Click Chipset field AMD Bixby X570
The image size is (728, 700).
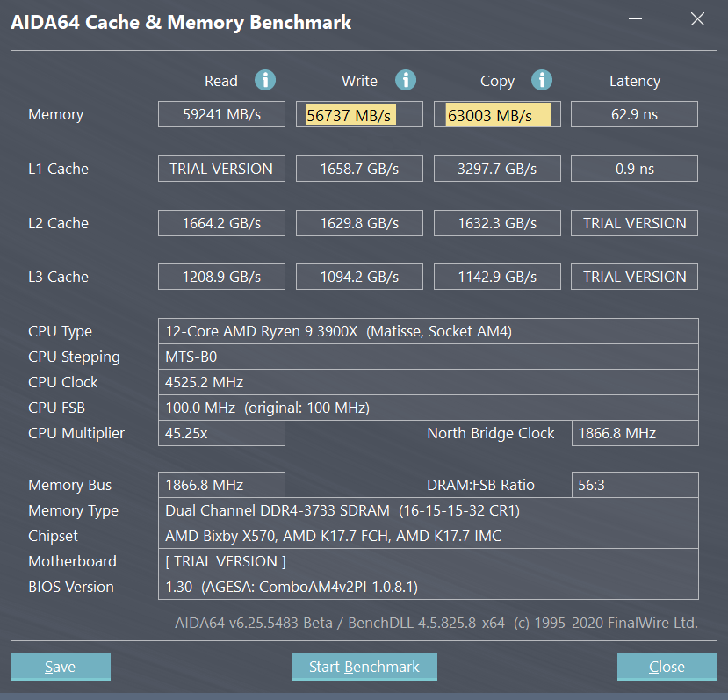pyautogui.click(x=429, y=536)
